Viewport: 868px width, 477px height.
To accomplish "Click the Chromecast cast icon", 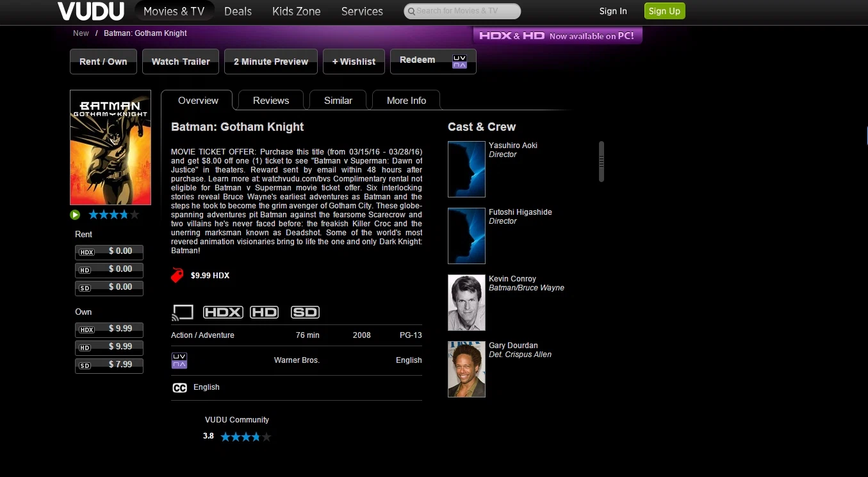I will [183, 312].
